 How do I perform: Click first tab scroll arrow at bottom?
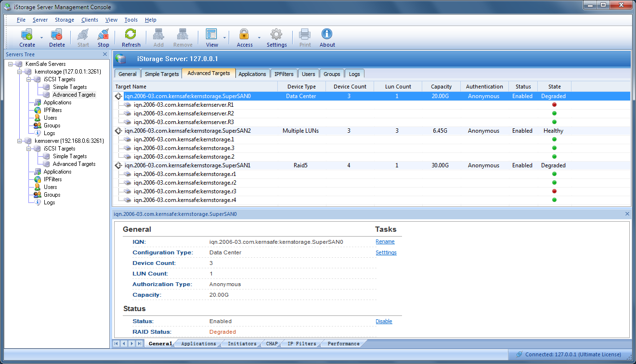tap(116, 343)
